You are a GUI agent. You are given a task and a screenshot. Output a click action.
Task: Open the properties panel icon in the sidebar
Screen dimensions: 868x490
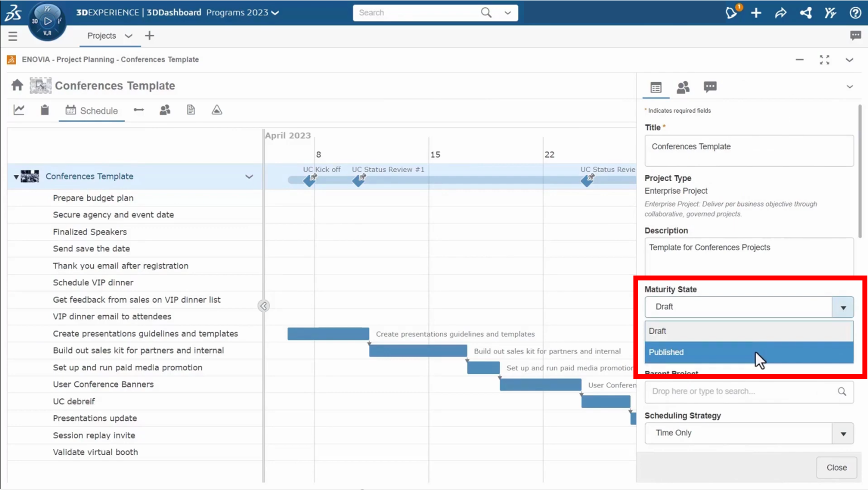[655, 87]
